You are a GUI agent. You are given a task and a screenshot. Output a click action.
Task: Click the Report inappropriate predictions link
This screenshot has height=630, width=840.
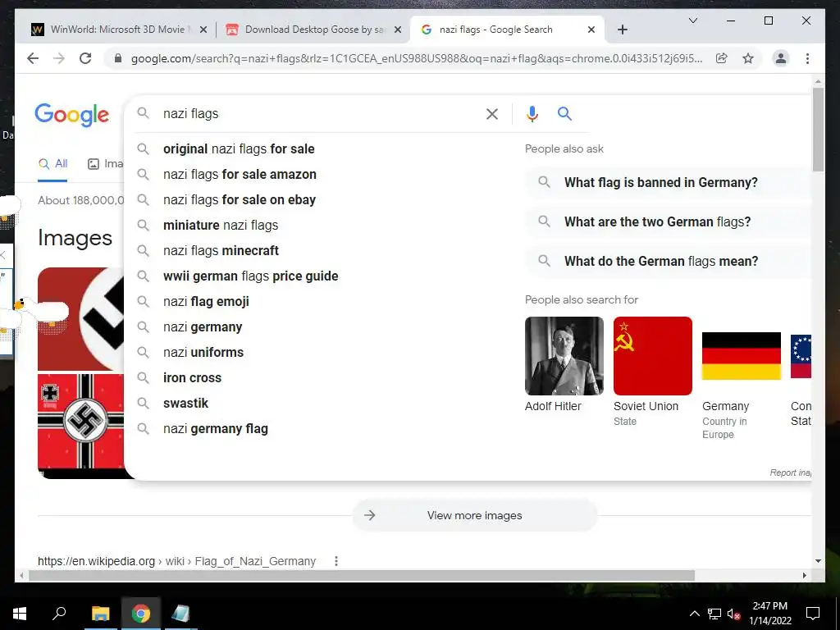point(791,472)
